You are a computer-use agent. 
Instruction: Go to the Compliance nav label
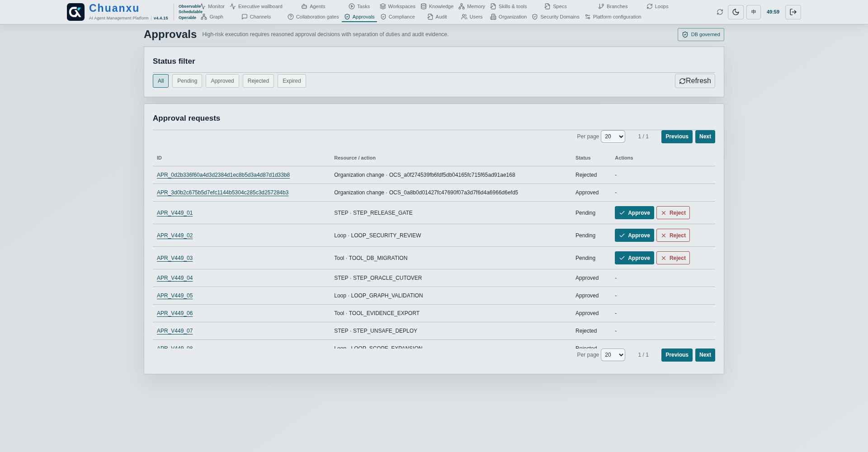point(401,17)
